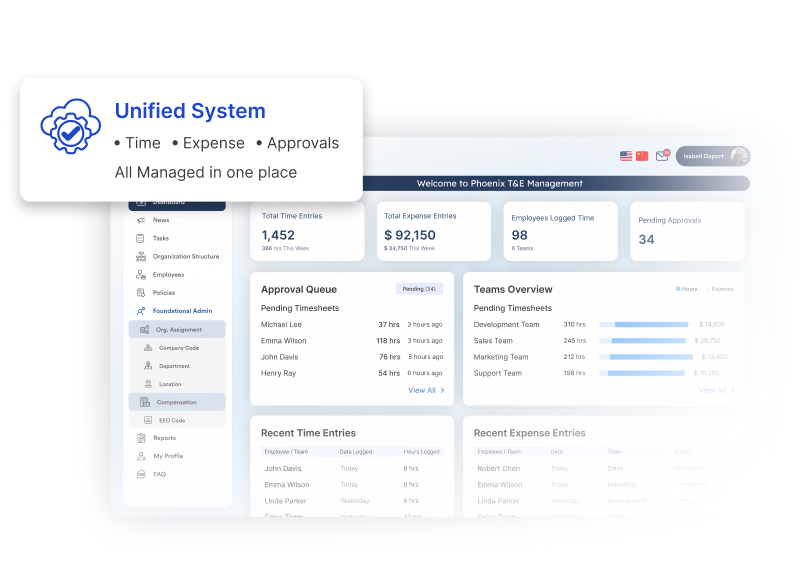Switch language with the US flag

pos(626,156)
